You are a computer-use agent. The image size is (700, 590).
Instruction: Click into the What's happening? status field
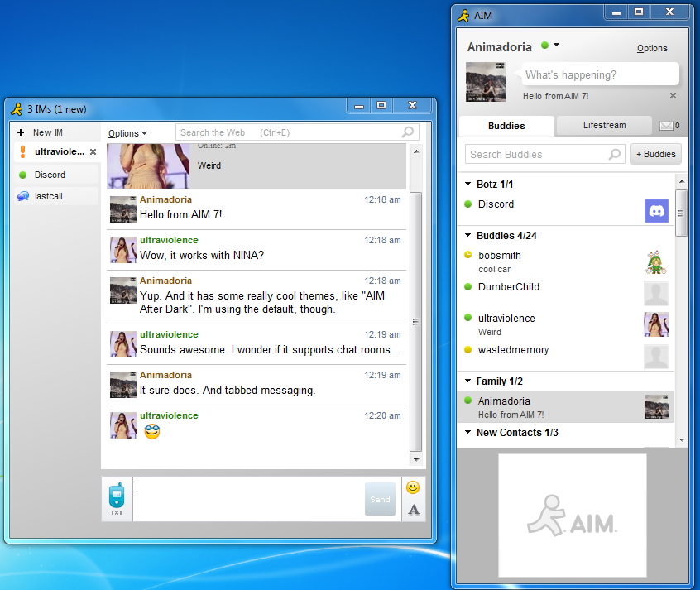pos(601,74)
